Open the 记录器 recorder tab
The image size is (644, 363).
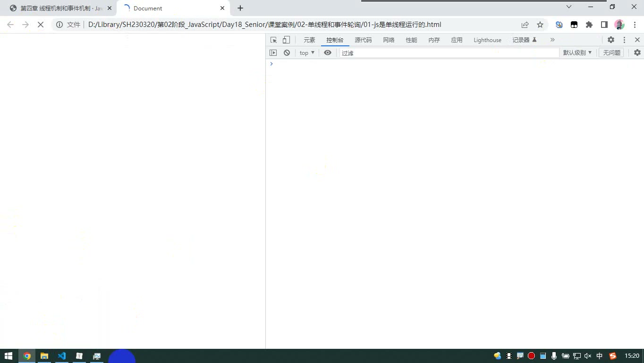pyautogui.click(x=525, y=40)
